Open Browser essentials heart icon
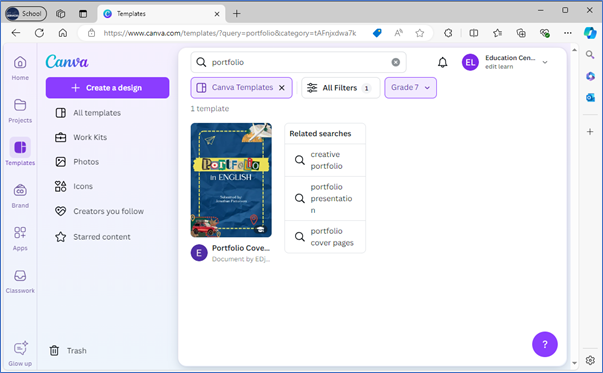 [545, 33]
